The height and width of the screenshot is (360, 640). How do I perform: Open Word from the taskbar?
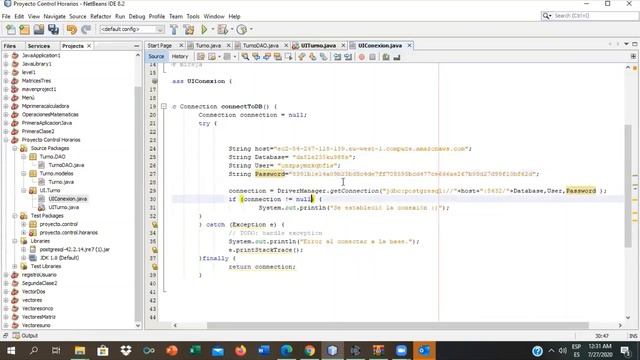click(x=264, y=350)
